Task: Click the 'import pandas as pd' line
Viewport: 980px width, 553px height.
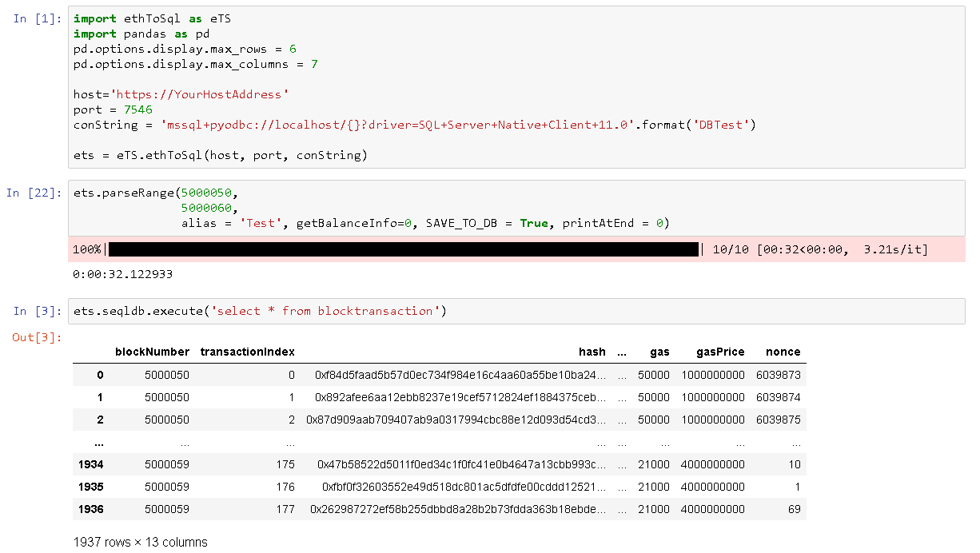Action: tap(141, 34)
